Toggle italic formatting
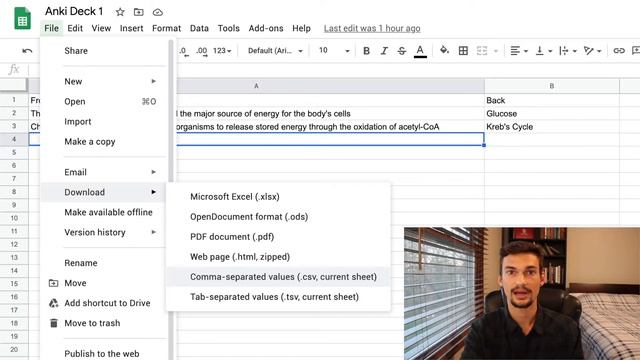The image size is (640, 360). tap(384, 51)
